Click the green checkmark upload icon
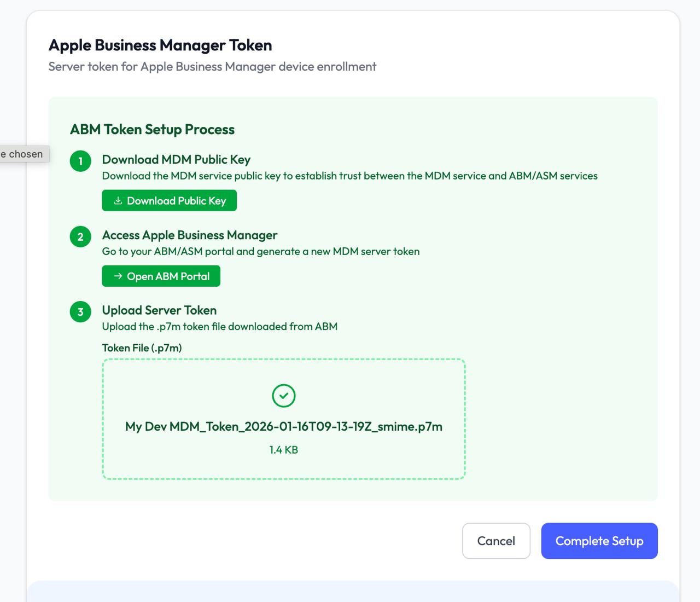 pos(284,396)
